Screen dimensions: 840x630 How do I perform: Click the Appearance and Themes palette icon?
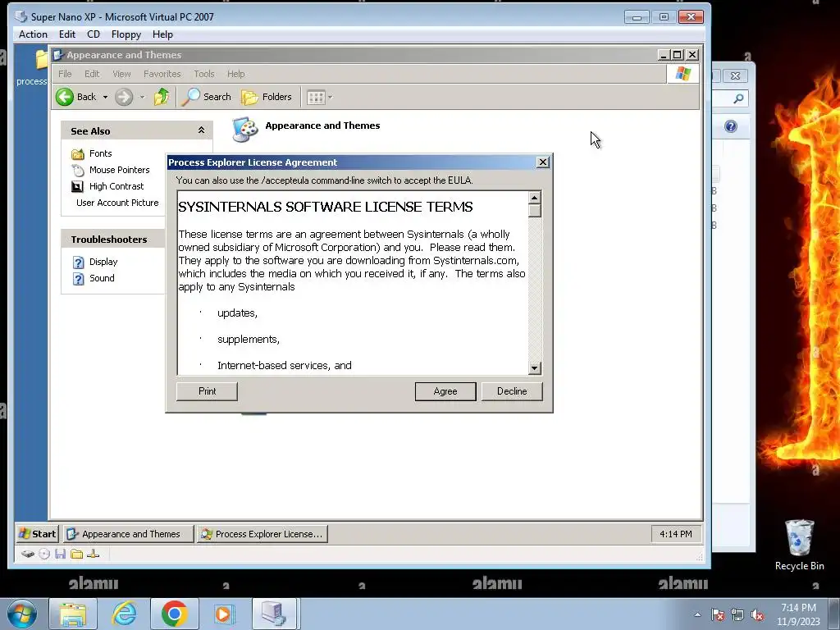tap(244, 129)
